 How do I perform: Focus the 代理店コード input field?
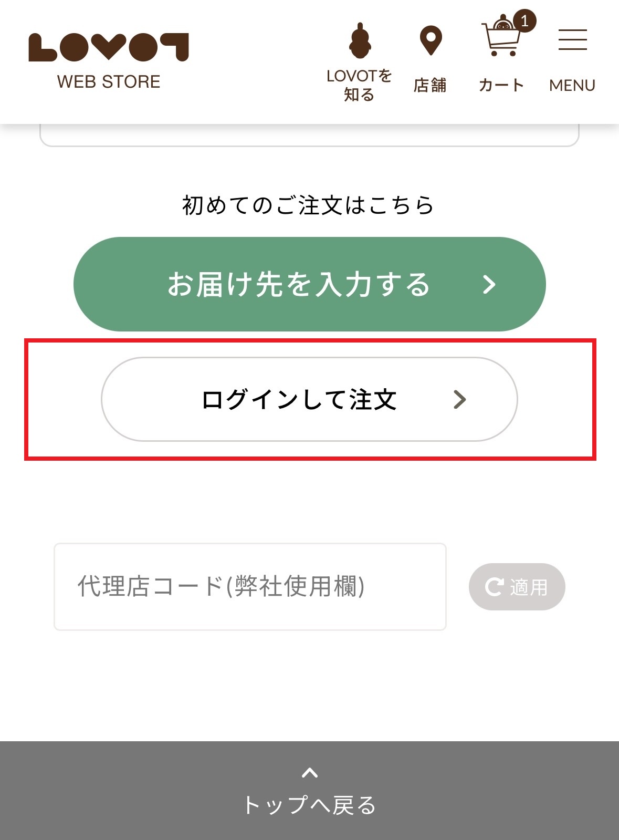[250, 586]
